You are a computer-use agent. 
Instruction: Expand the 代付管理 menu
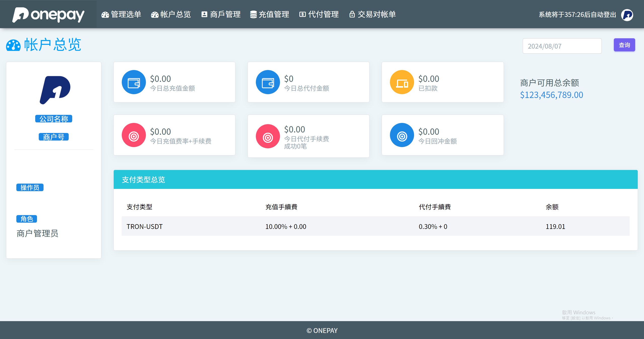pyautogui.click(x=319, y=14)
